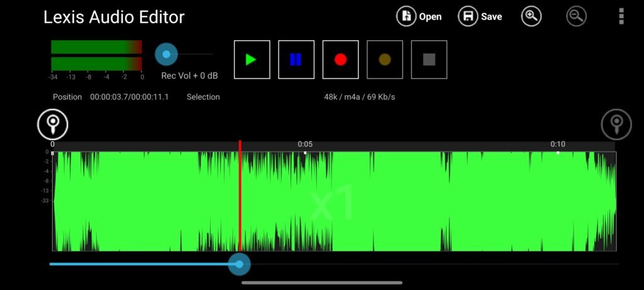Select the left selection marker pin
Screen dimensions: 644x290
coord(53,124)
